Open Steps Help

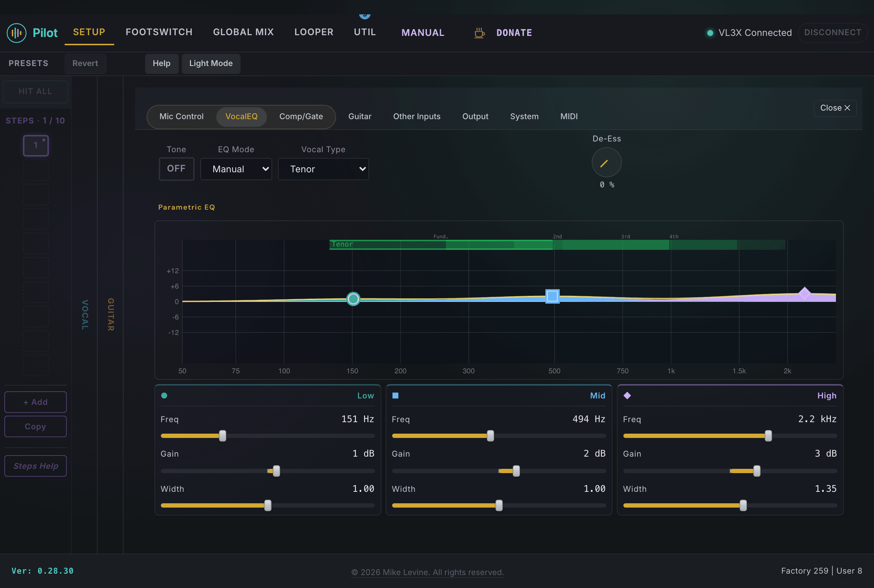35,466
